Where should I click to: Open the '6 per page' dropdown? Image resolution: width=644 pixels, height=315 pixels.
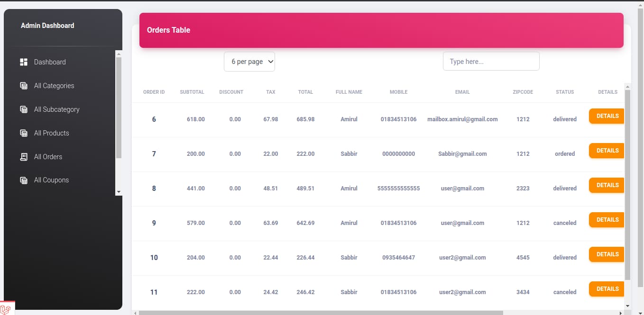[x=249, y=61]
